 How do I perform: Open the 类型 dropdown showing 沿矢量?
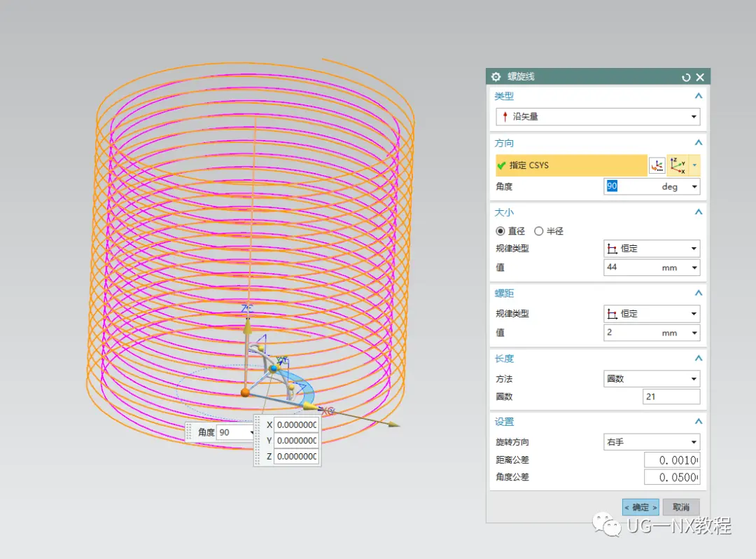click(x=598, y=117)
